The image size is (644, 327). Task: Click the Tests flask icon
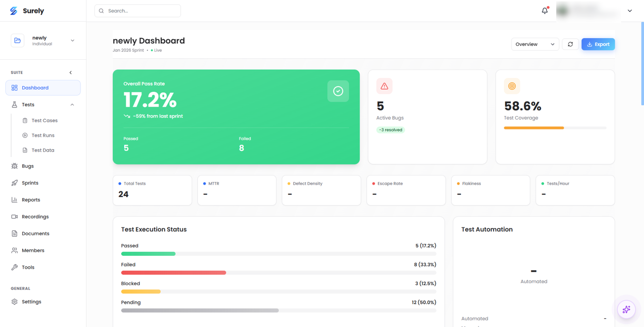point(14,105)
